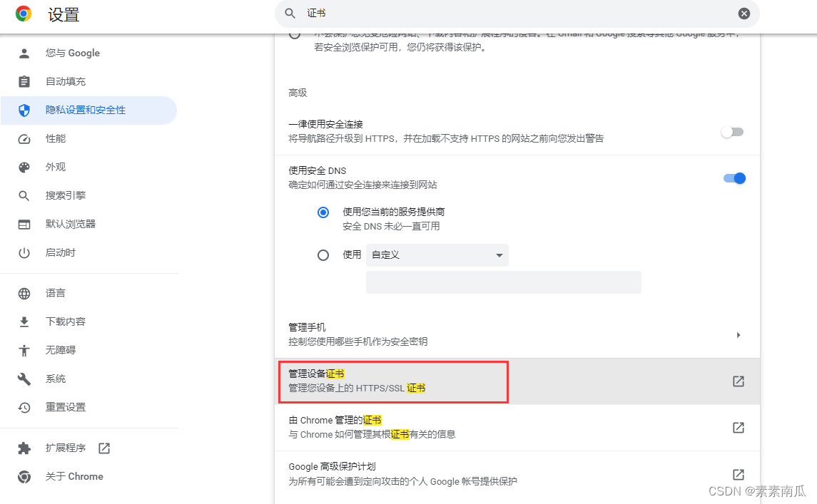The height and width of the screenshot is (504, 817).
Task: Expand 管理手机 with the arrow
Action: pos(739,335)
